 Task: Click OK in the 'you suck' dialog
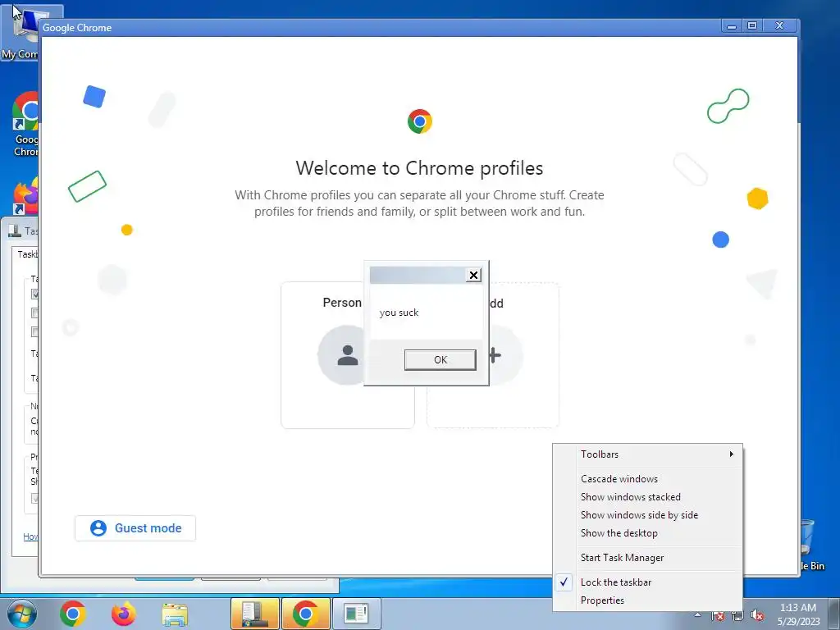pyautogui.click(x=440, y=359)
